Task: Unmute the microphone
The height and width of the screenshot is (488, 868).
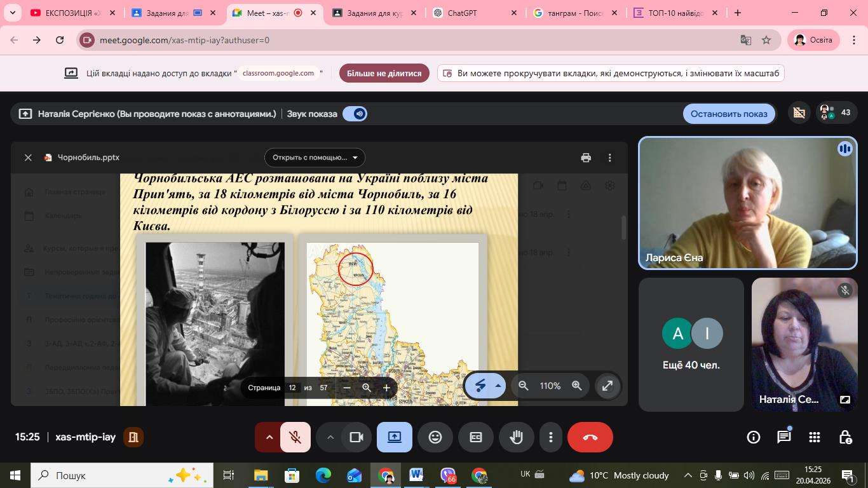Action: pos(295,437)
